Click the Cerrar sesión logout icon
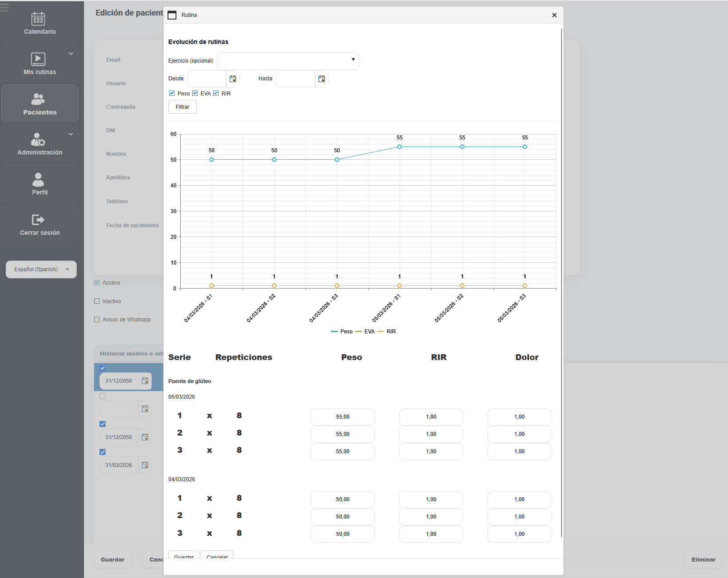The height and width of the screenshot is (578, 728). coord(38,220)
